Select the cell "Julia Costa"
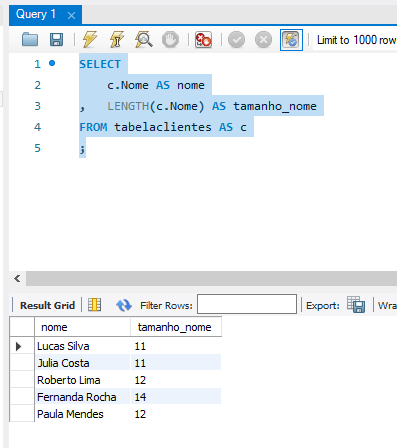This screenshot has width=397, height=448. [82, 363]
